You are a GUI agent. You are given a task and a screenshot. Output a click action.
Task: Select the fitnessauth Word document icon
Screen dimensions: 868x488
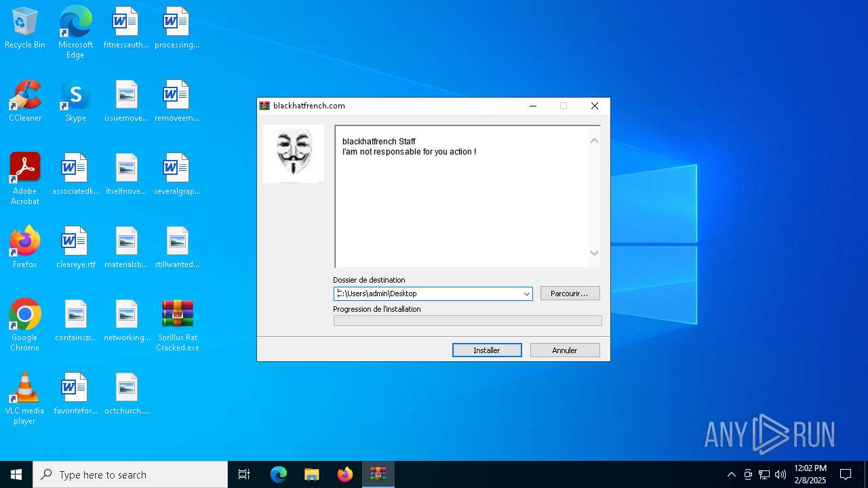(126, 28)
